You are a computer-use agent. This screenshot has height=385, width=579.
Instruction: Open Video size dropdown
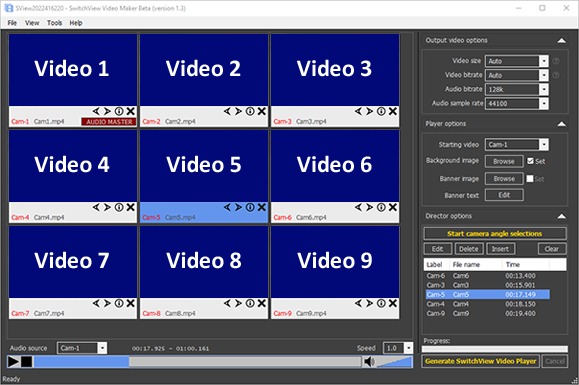[544, 61]
